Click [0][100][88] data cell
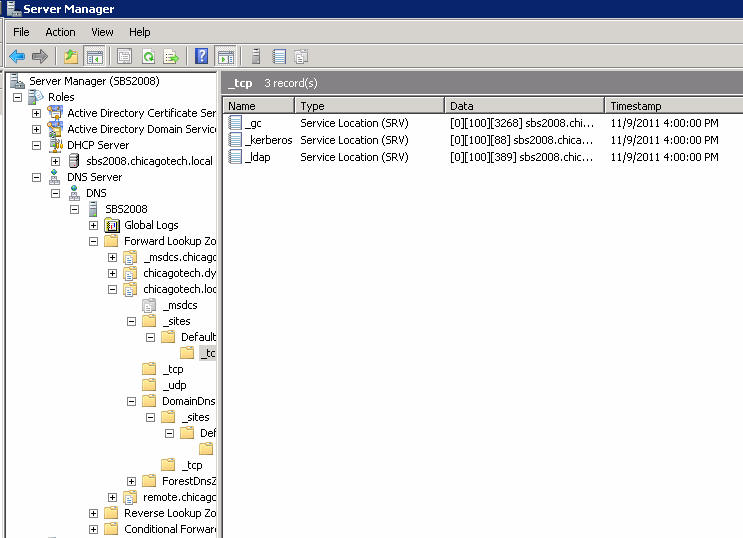743x538 pixels. pos(521,140)
